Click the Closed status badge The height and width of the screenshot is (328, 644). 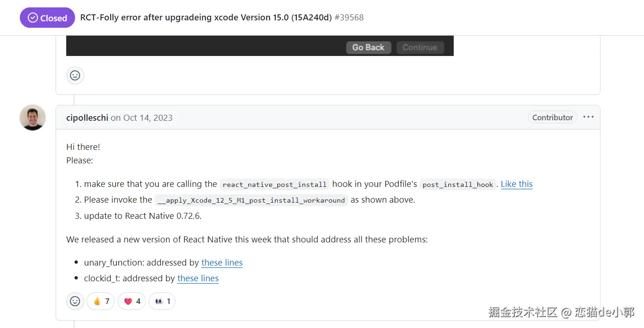pos(47,18)
